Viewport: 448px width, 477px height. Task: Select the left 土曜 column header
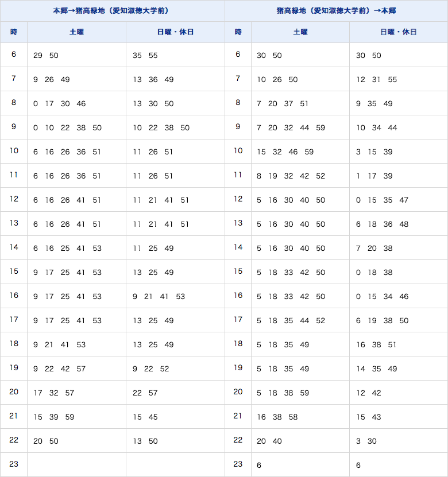(76, 32)
